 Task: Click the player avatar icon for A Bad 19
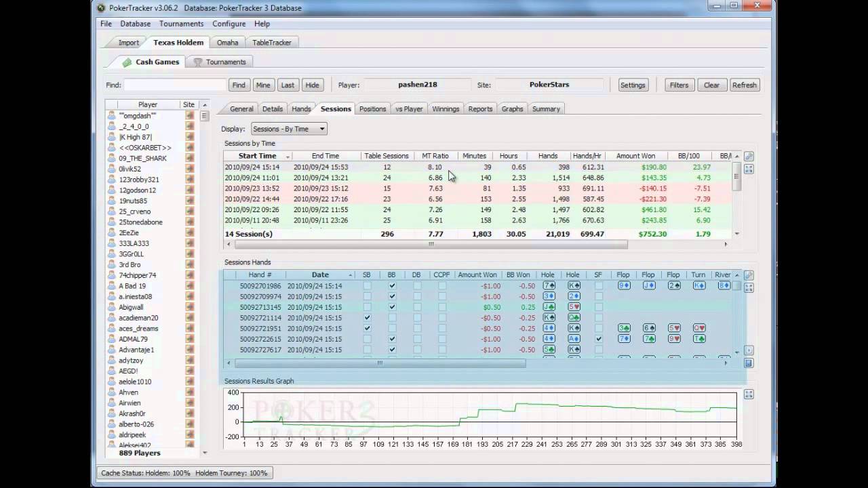click(111, 286)
